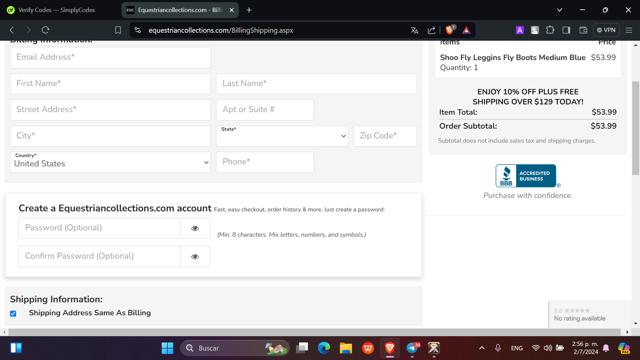Click the browser forward arrow
This screenshot has height=360, width=640.
click(28, 30)
